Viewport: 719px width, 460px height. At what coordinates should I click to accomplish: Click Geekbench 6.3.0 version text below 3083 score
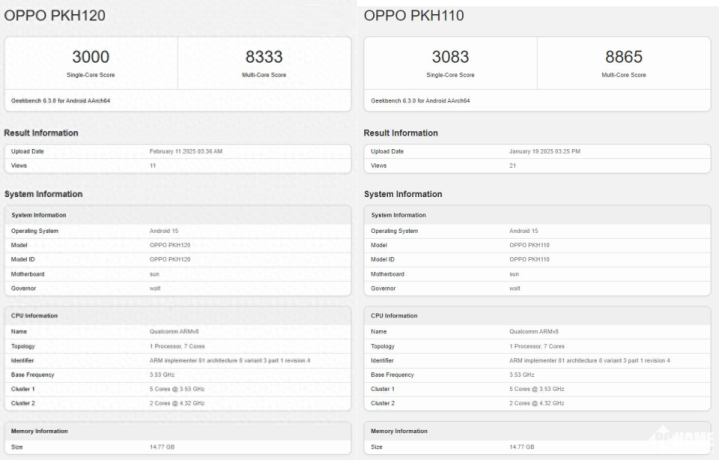click(x=420, y=100)
